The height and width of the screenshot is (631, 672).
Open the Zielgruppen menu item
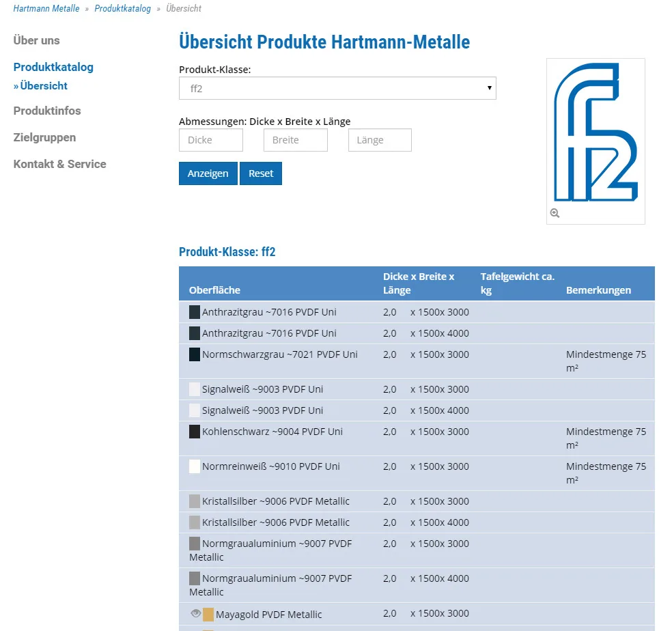pos(44,137)
